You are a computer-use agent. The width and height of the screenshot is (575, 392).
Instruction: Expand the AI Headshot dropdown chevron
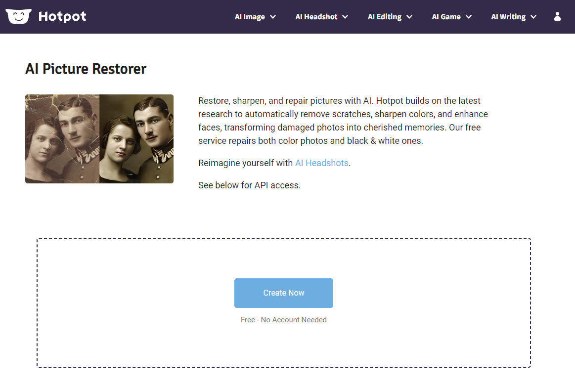(x=345, y=17)
